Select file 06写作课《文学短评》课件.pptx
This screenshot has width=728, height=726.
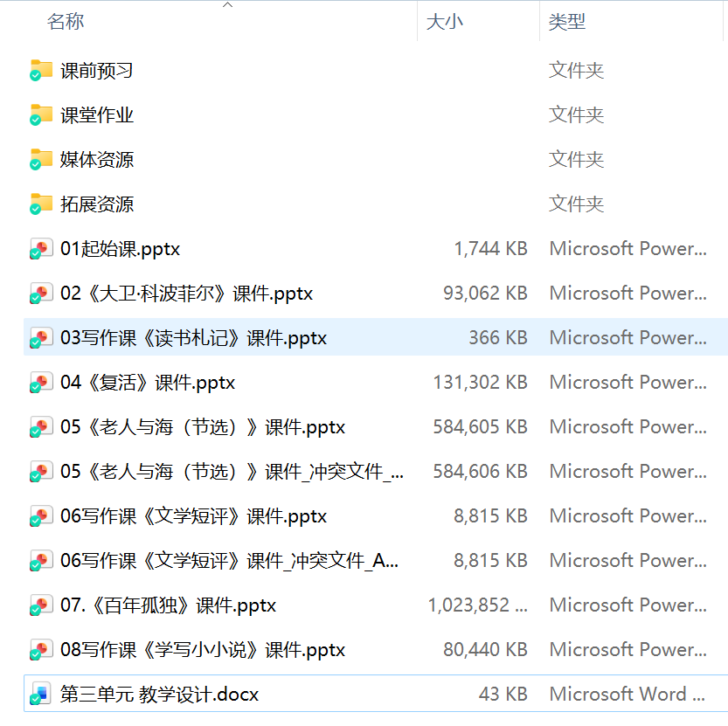193,516
